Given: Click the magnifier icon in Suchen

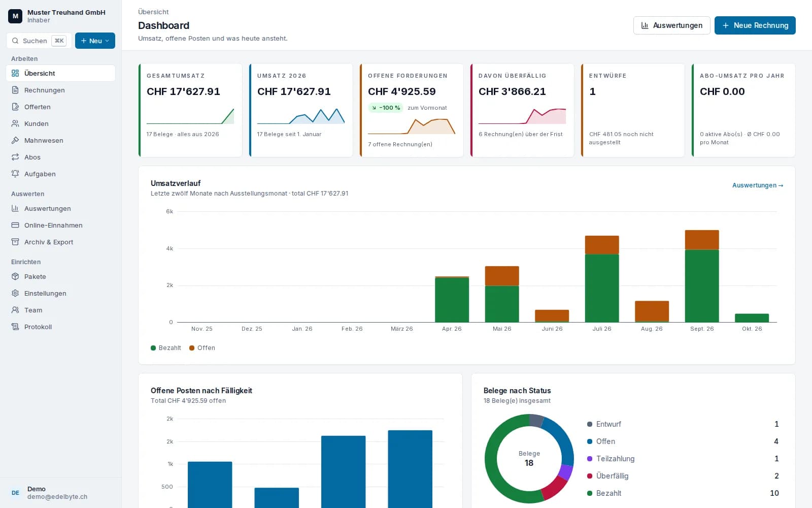Looking at the screenshot, I should [16, 41].
